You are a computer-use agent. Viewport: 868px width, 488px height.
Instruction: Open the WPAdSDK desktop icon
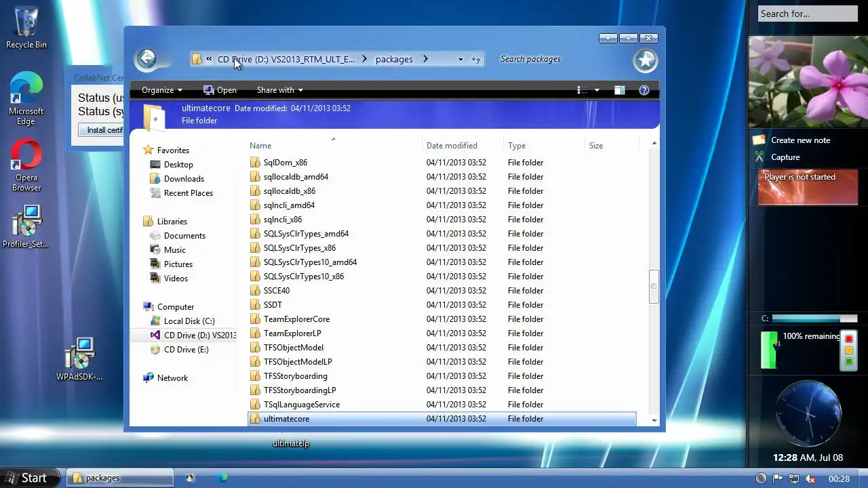tap(80, 359)
